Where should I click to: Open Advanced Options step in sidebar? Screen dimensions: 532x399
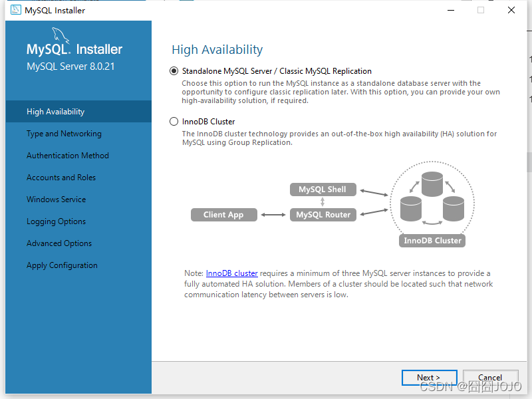[59, 243]
